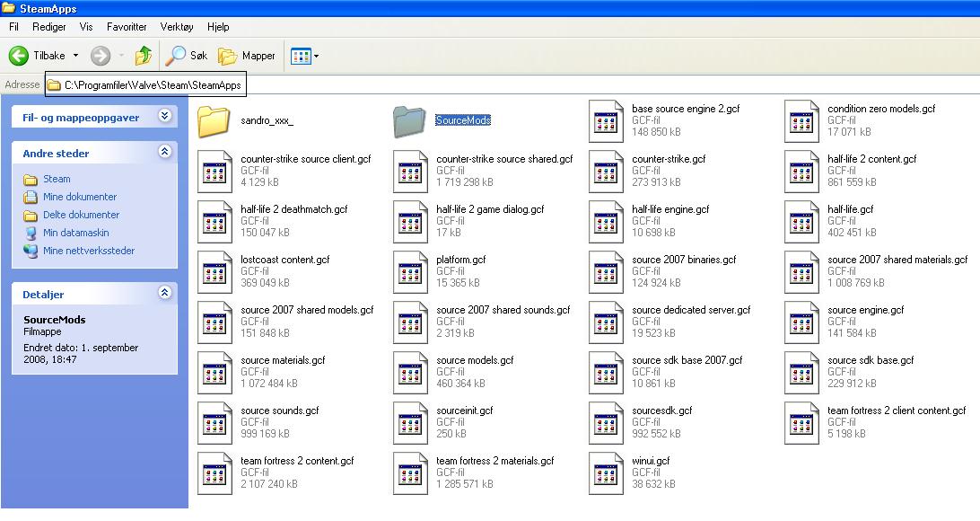Open the Vis menu
Image resolution: width=980 pixels, height=521 pixels.
tap(86, 27)
